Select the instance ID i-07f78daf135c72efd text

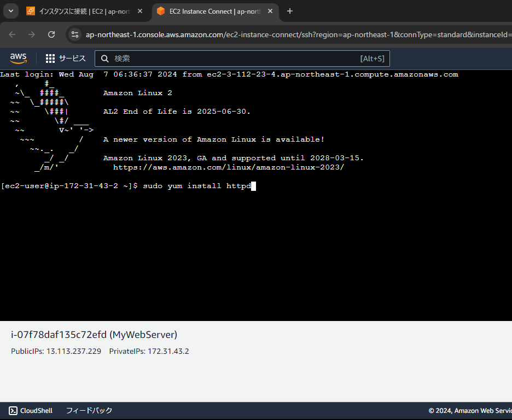(59, 335)
